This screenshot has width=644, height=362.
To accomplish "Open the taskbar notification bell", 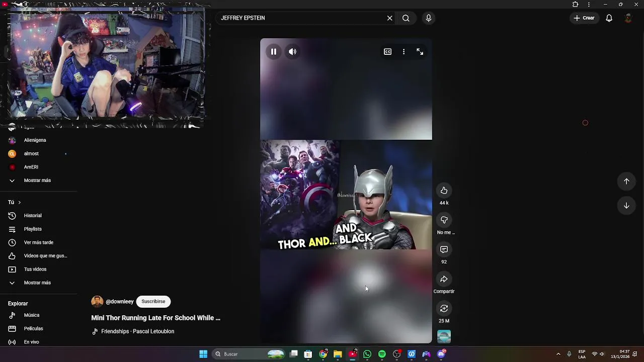I will 635,354.
